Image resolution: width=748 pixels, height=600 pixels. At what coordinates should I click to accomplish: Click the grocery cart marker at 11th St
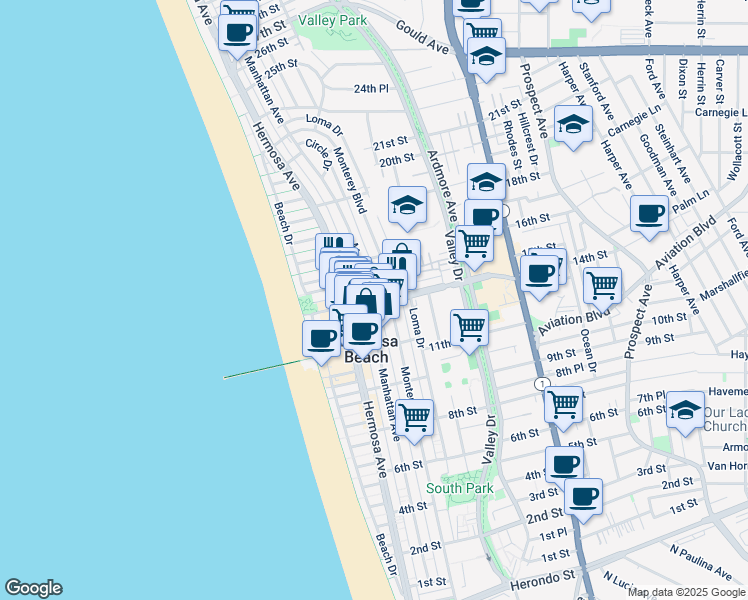click(469, 331)
